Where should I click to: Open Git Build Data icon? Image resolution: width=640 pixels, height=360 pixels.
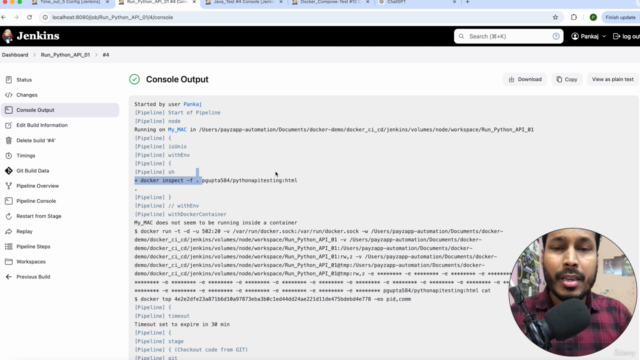pyautogui.click(x=9, y=171)
